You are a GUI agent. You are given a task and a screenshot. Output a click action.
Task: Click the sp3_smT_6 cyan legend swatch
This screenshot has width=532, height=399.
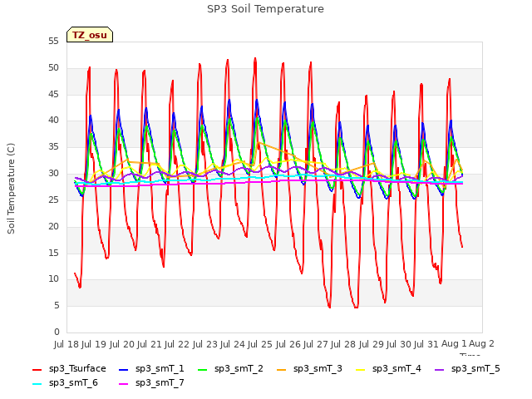(37, 384)
